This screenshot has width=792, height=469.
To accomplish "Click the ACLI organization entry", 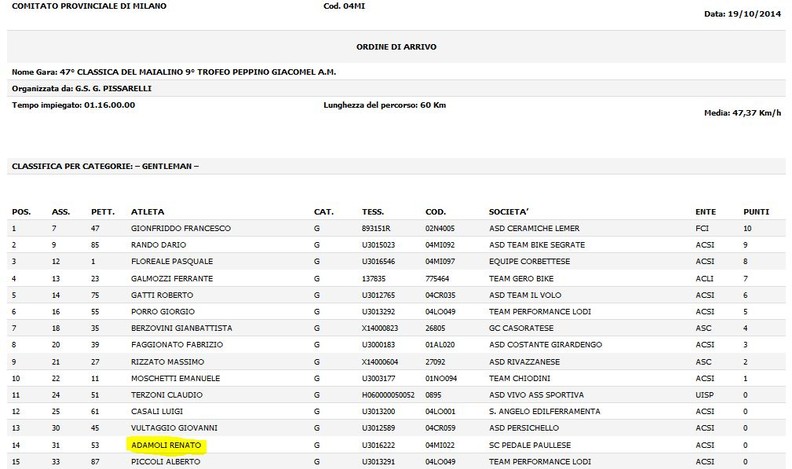I will coord(705,279).
